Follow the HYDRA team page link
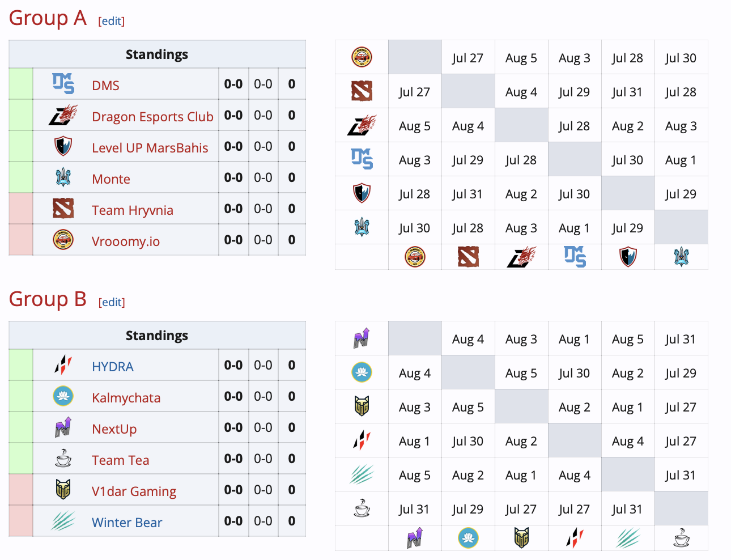Viewport: 731px width, 560px height. (x=113, y=366)
